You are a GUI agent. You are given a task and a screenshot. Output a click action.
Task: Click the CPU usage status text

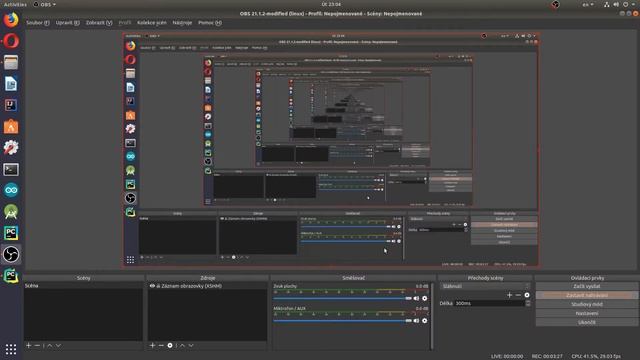[x=596, y=356]
